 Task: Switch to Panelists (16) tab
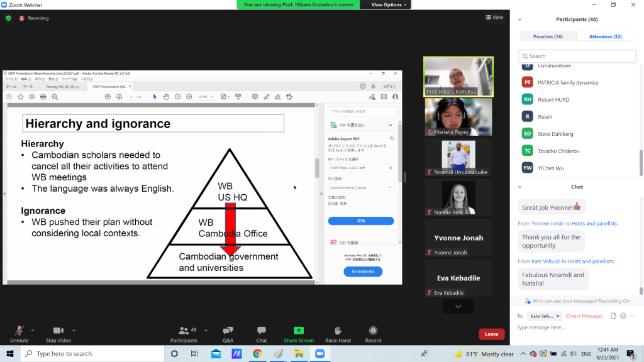(548, 36)
